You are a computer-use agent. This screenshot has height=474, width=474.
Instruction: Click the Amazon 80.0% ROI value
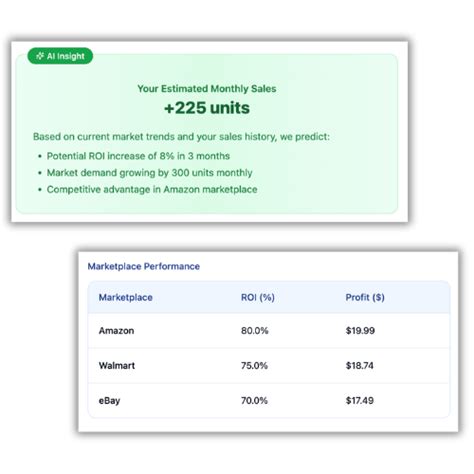255,331
